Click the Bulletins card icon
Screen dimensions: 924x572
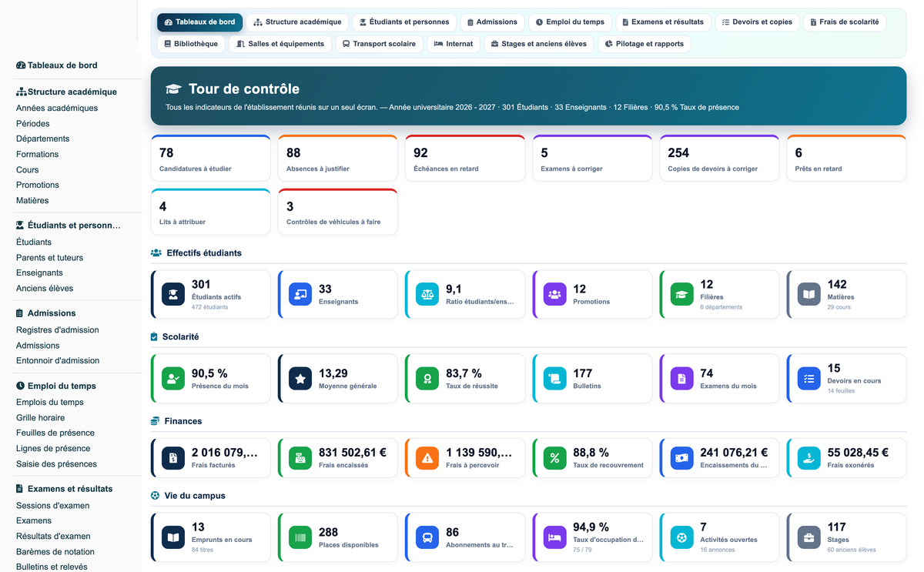[x=554, y=379]
